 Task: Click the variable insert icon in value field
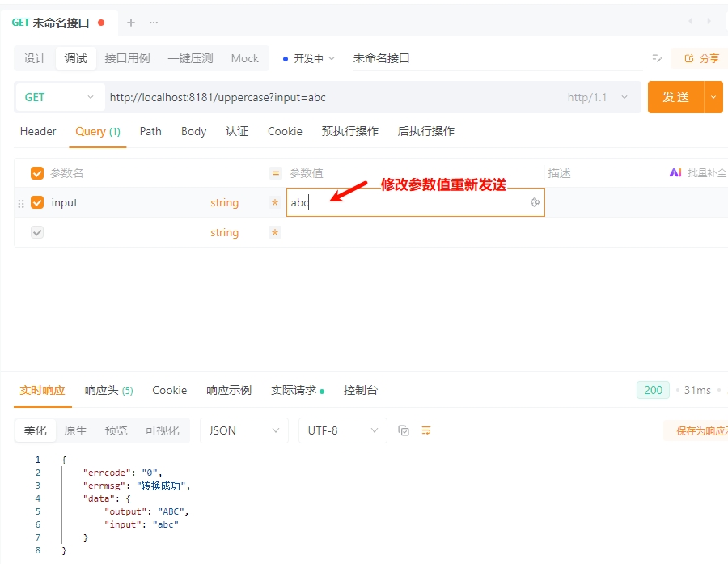[x=535, y=202]
